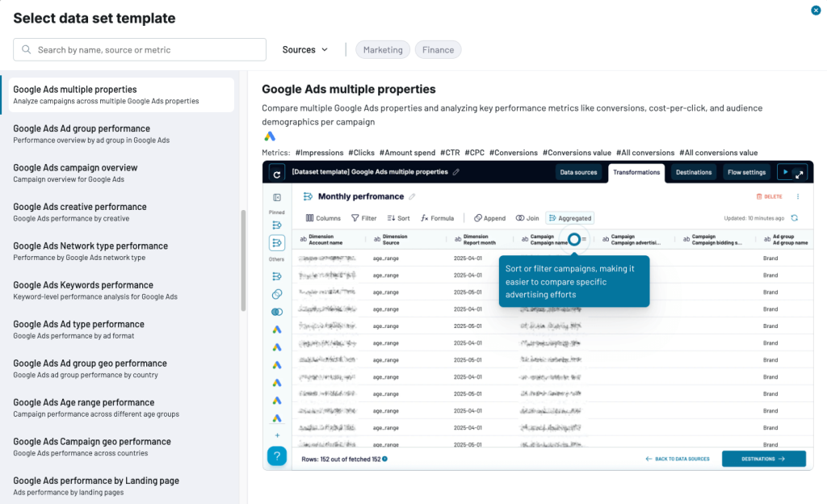This screenshot has height=504, width=827.
Task: Click BACK TO DATA SOURCES link
Action: pos(678,460)
